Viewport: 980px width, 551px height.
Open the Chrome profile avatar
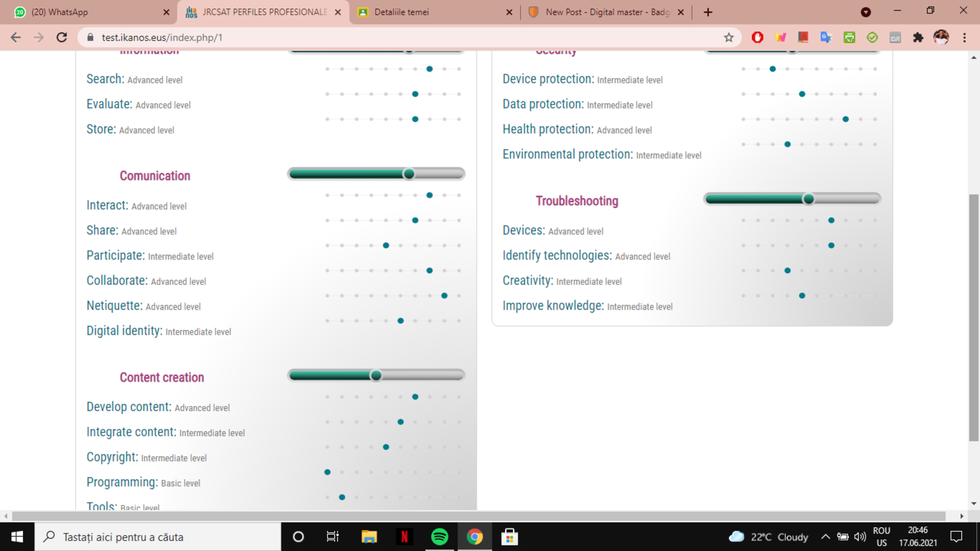(941, 37)
